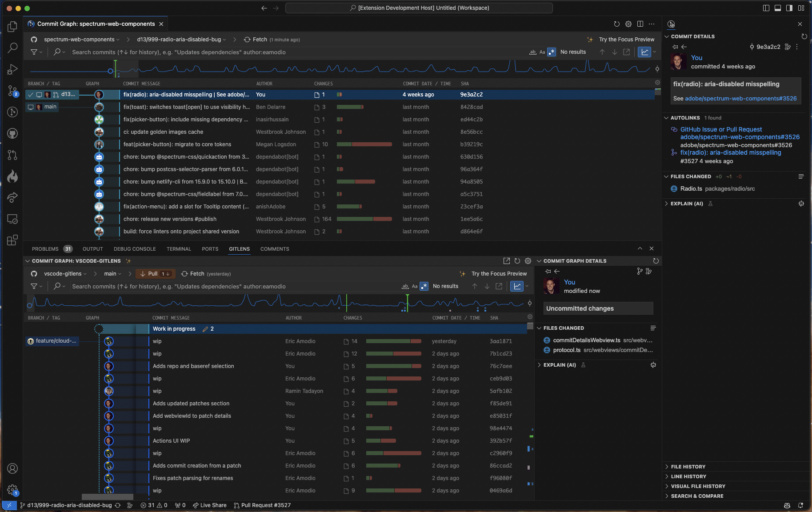Expand the Search & Compare section
Image resolution: width=812 pixels, height=512 pixels.
tap(697, 496)
